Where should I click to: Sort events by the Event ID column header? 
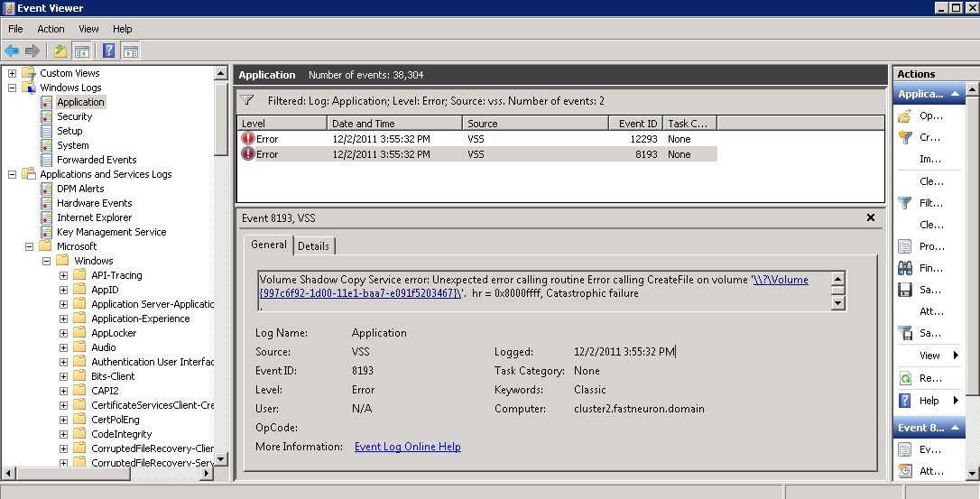pyautogui.click(x=636, y=124)
